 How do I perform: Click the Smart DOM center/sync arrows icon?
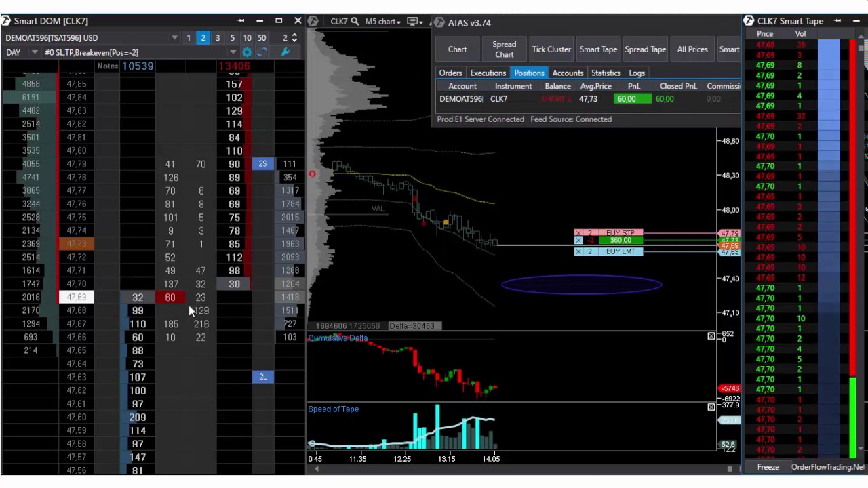pyautogui.click(x=262, y=52)
